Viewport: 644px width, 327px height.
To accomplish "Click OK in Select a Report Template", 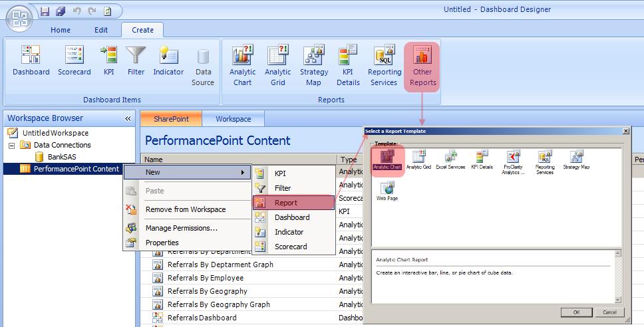I will point(576,312).
